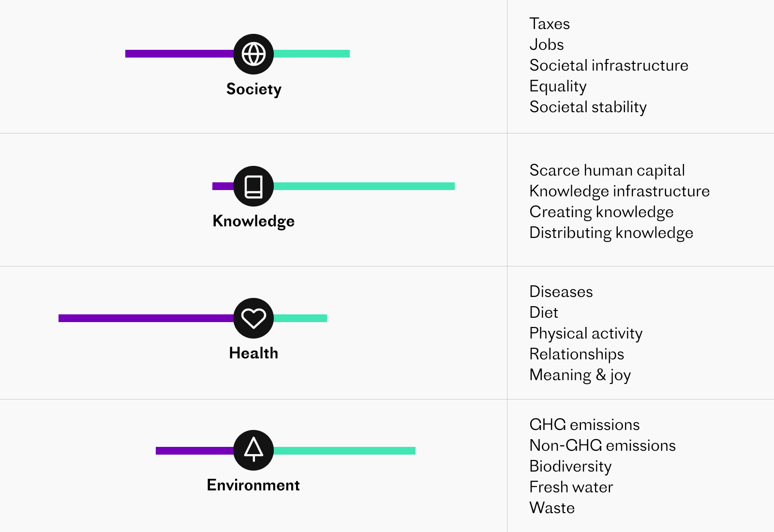Click the Taxes item
Viewport: 774px width, 532px height.
[550, 24]
